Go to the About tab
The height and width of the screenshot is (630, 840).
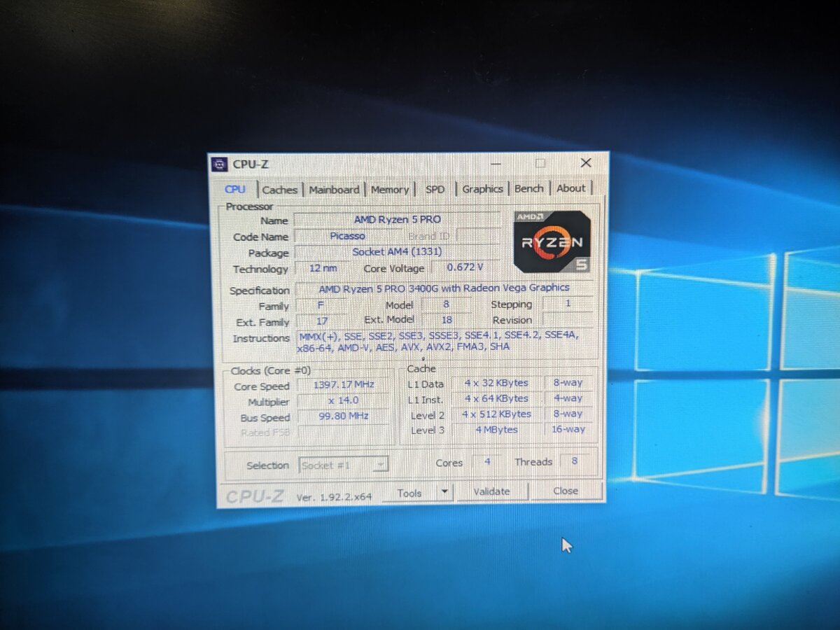tap(571, 188)
